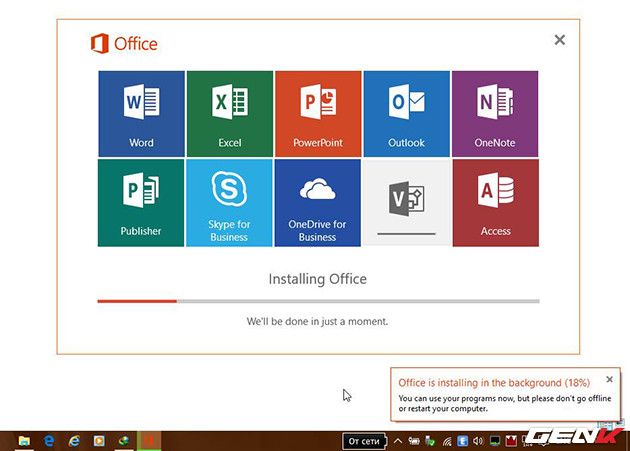Image resolution: width=630 pixels, height=451 pixels.
Task: Open Internet Explorer from the taskbar
Action: pyautogui.click(x=74, y=441)
